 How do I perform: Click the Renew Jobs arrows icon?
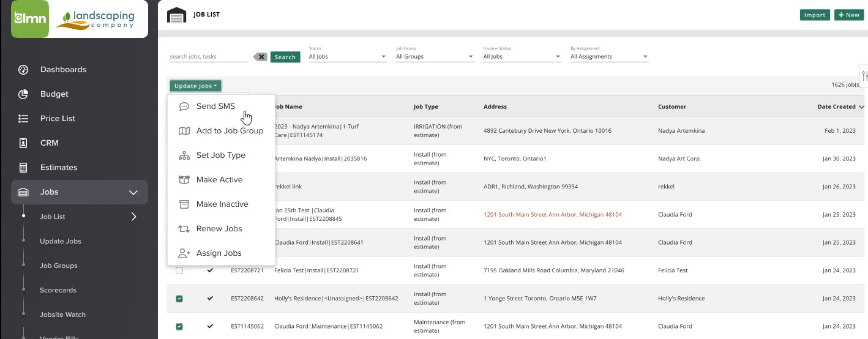click(184, 229)
